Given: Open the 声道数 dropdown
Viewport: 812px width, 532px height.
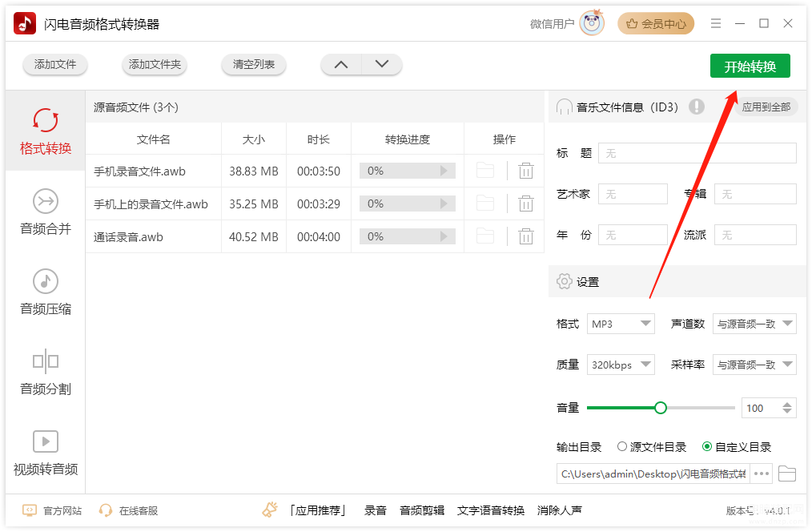Looking at the screenshot, I should [754, 324].
